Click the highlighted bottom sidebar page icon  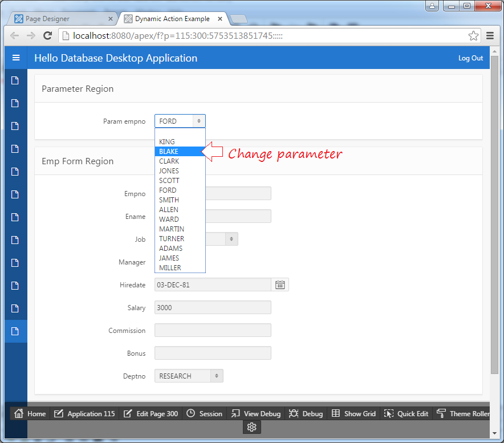tap(16, 331)
